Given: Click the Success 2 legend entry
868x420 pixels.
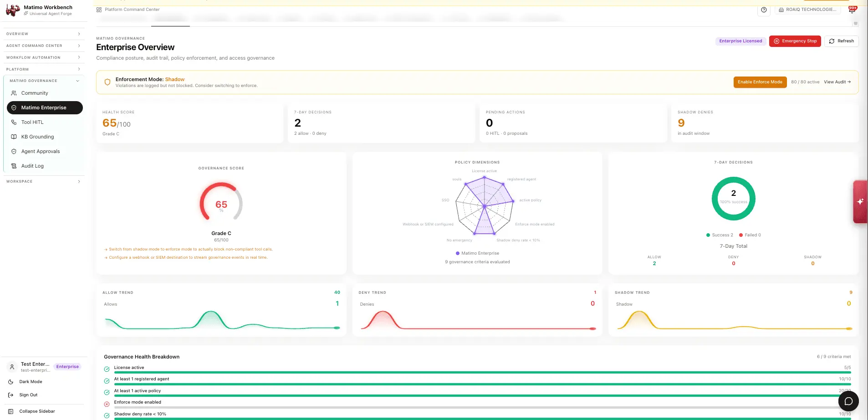Looking at the screenshot, I should [720, 235].
